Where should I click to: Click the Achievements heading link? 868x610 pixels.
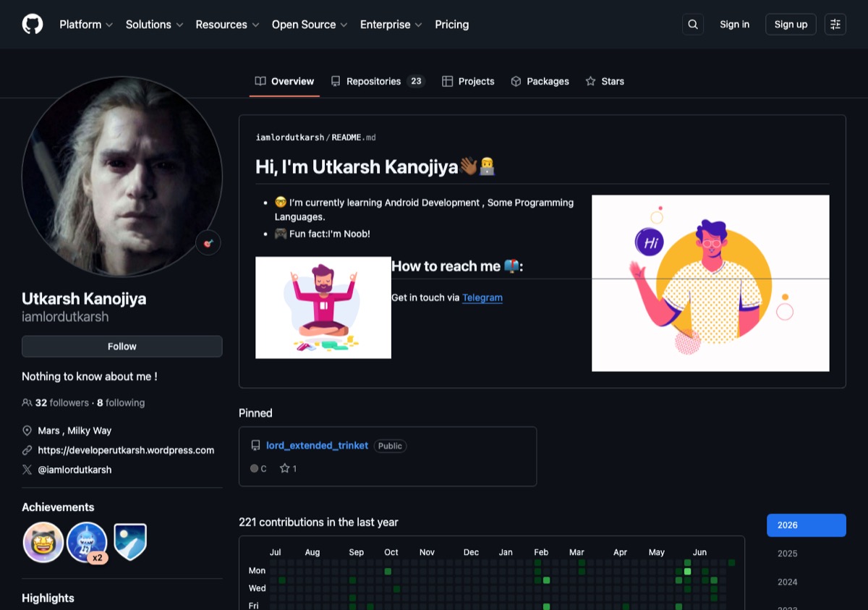coord(58,507)
